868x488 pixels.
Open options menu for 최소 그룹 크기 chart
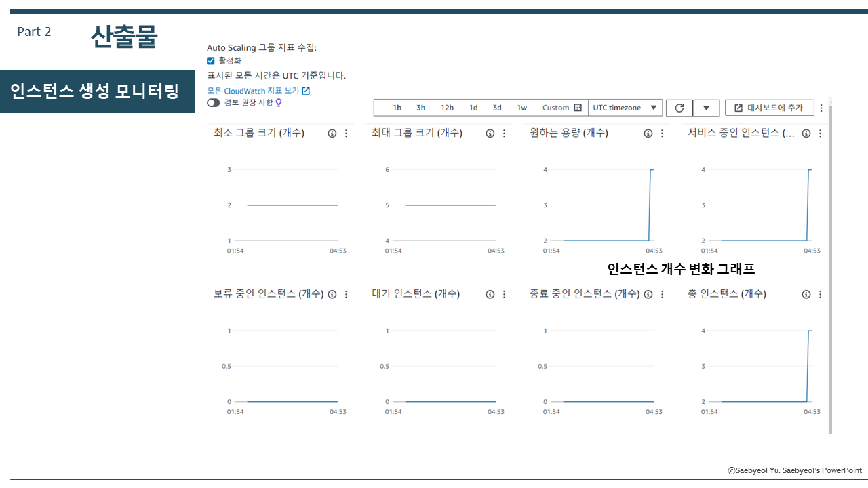[x=346, y=134]
